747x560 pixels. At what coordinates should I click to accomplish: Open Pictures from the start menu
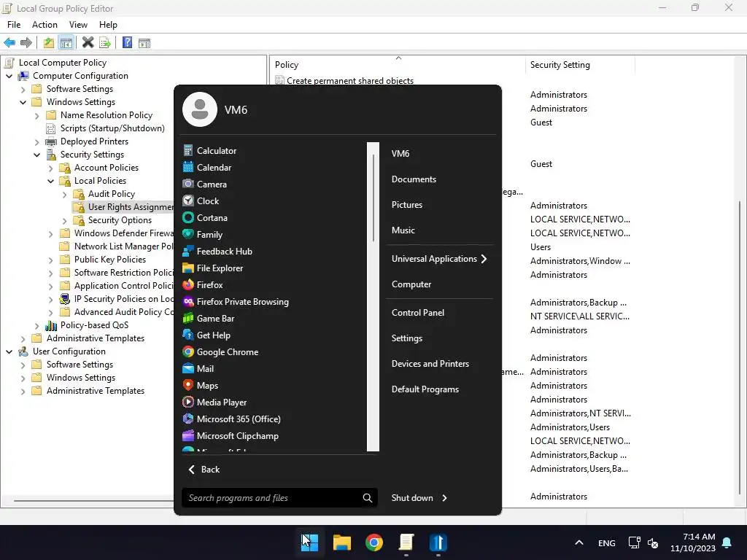coord(407,204)
